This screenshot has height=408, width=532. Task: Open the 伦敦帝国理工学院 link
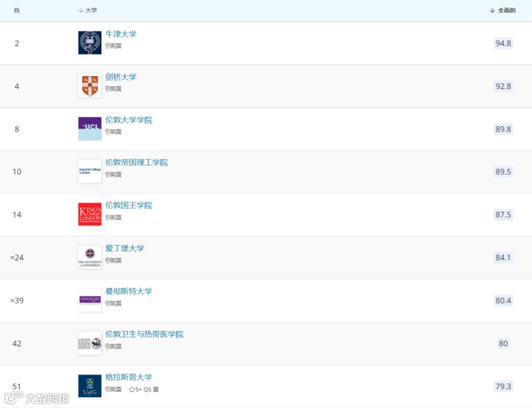click(136, 163)
